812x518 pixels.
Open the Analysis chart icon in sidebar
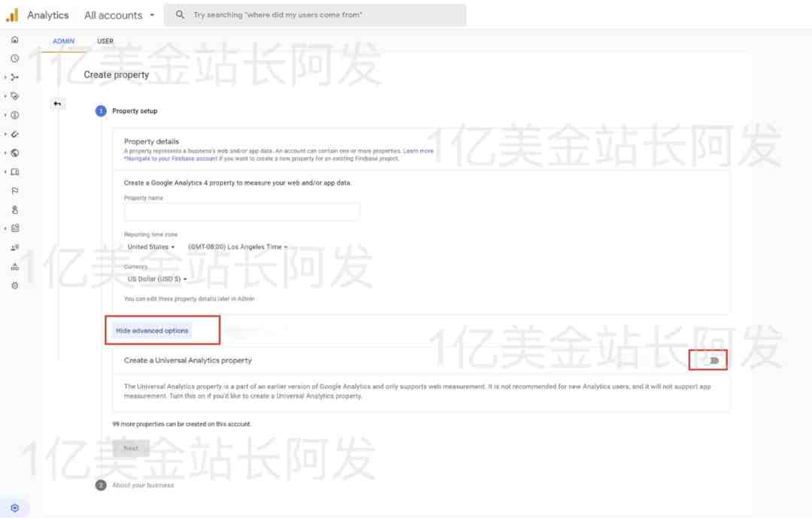pyautogui.click(x=14, y=229)
